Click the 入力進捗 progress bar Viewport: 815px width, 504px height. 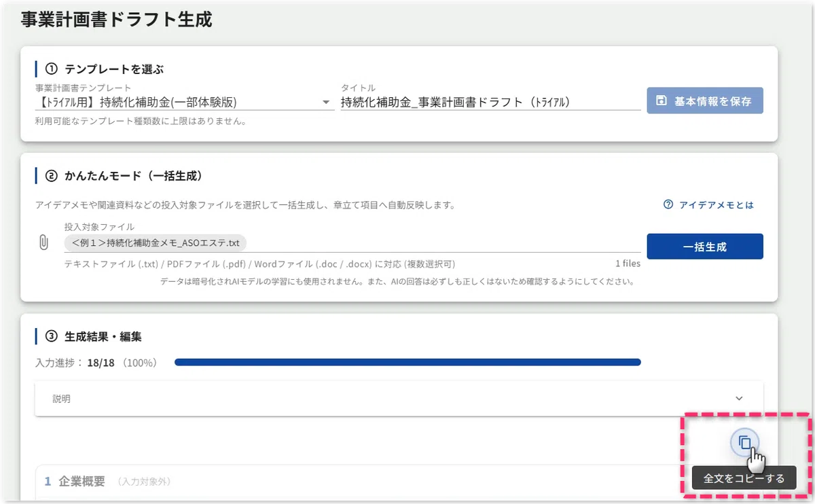tap(407, 363)
